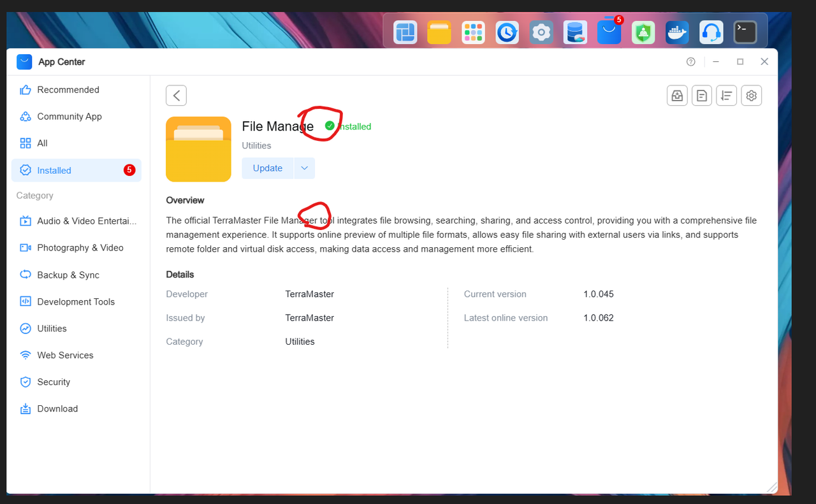Open the gear Control Panel icon in dock

541,32
